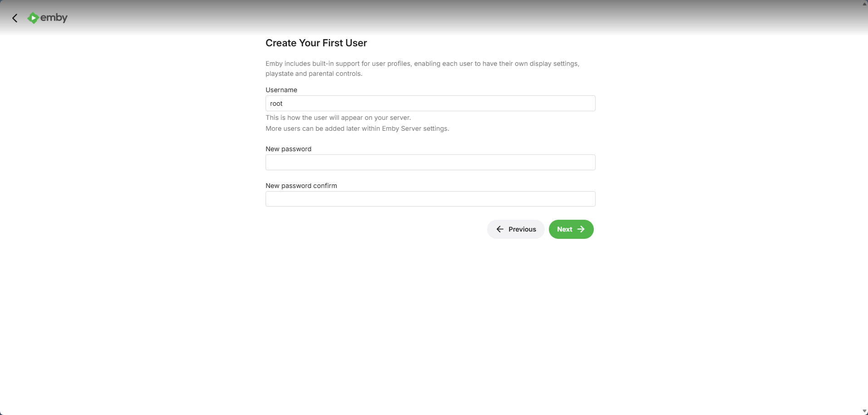Click the New password confirm label
868x415 pixels.
pos(301,186)
